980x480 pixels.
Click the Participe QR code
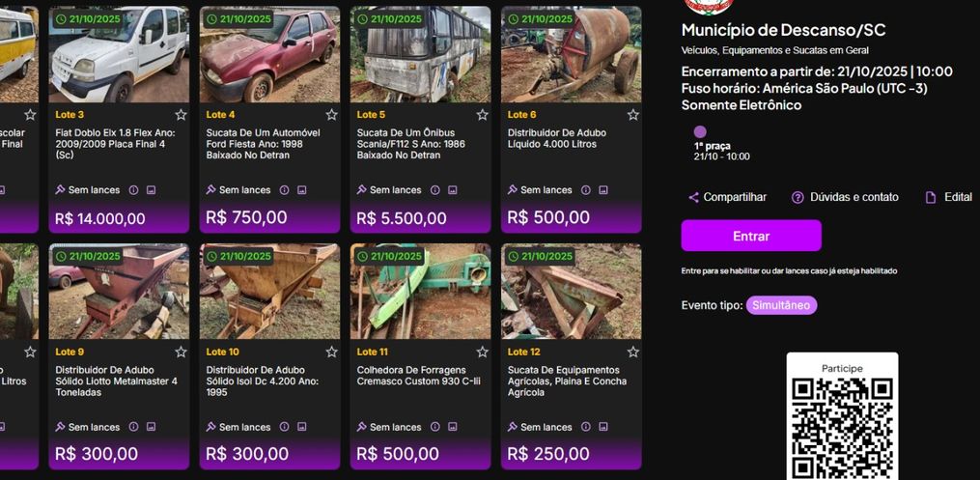pos(842,427)
